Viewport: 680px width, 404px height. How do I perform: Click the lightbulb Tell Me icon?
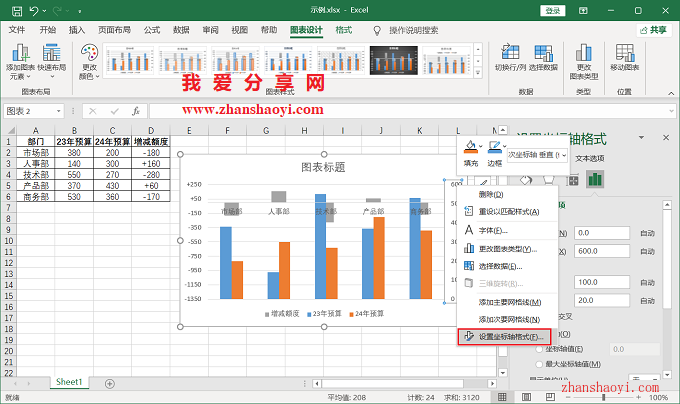coord(377,30)
